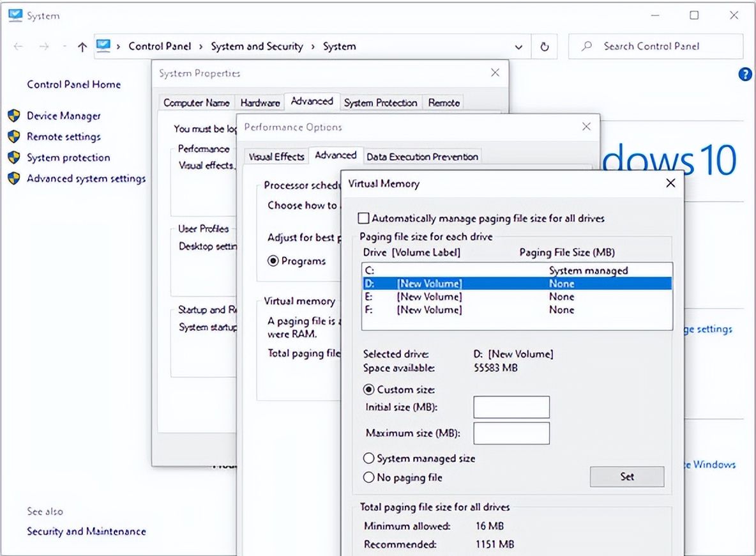Click shield icon beside Advanced system settings
Screen dimensions: 756x556
tap(13, 178)
